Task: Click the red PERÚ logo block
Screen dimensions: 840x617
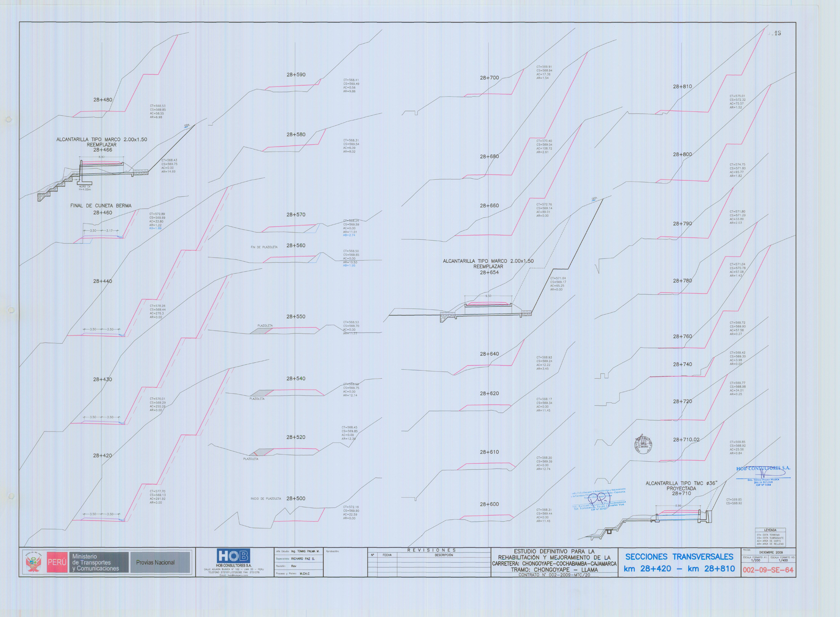Action: (x=57, y=562)
